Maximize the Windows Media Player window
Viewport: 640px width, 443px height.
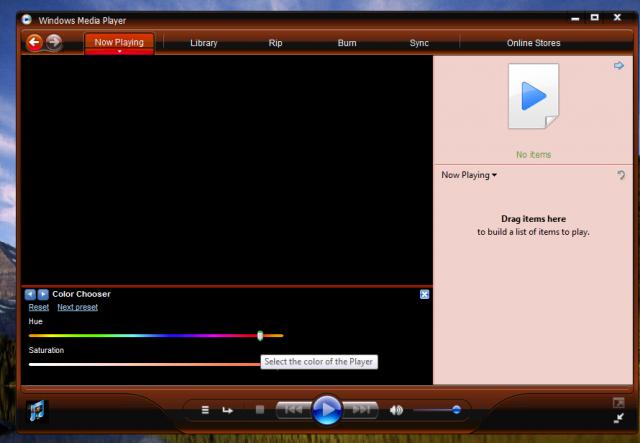click(x=595, y=18)
